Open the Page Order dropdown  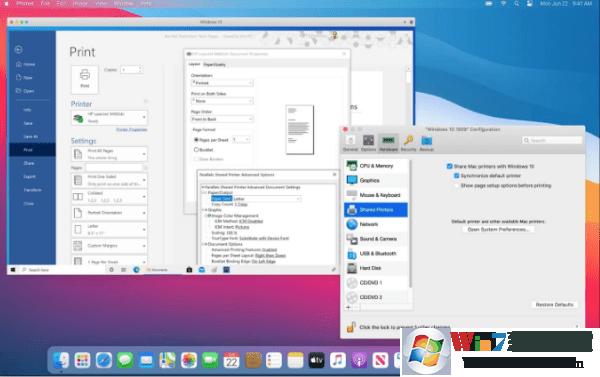point(222,119)
